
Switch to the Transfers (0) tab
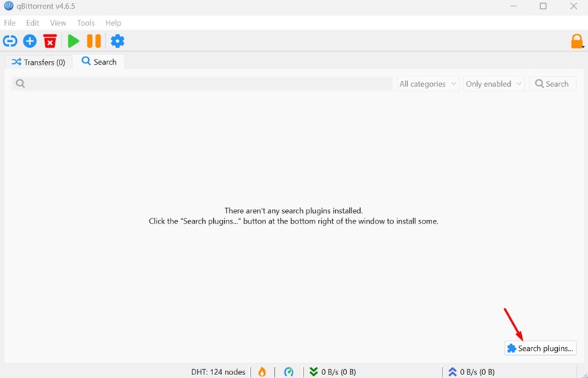pyautogui.click(x=38, y=62)
